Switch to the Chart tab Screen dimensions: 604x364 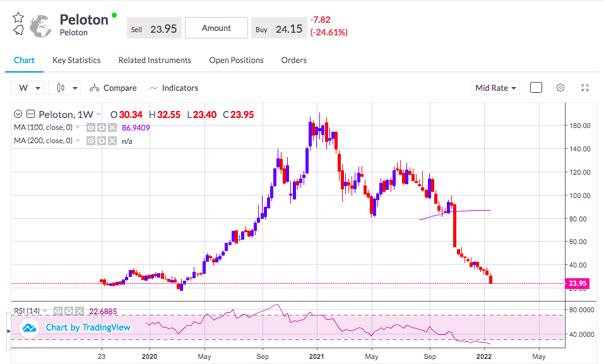(x=24, y=60)
